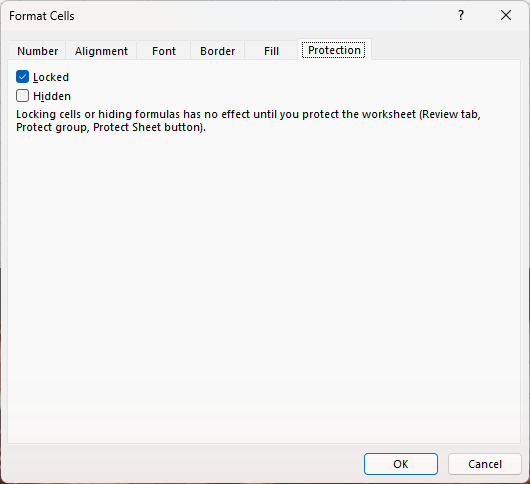
Task: Open help with the question mark icon
Action: [x=461, y=15]
